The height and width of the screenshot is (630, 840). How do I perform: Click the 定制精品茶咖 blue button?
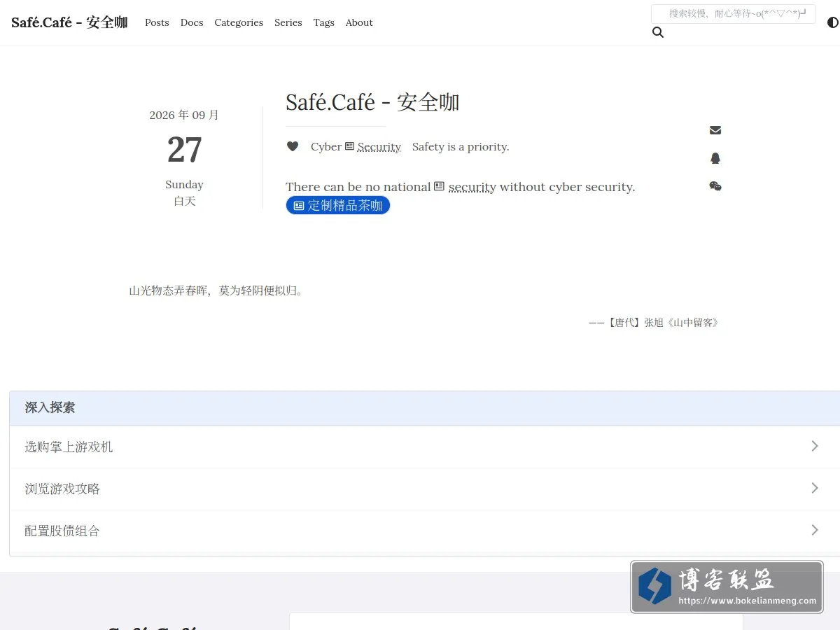point(338,205)
